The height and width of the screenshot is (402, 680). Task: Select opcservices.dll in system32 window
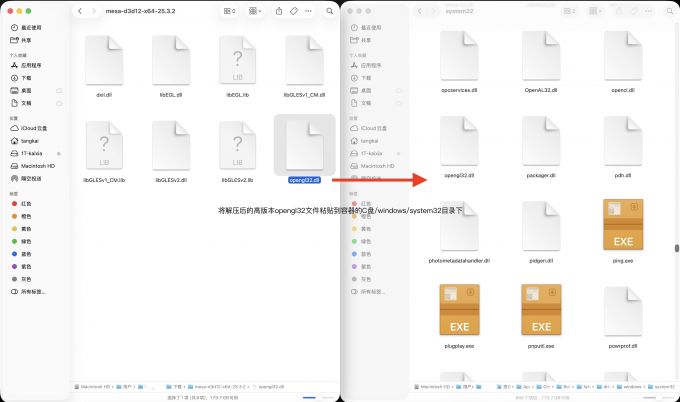point(459,56)
